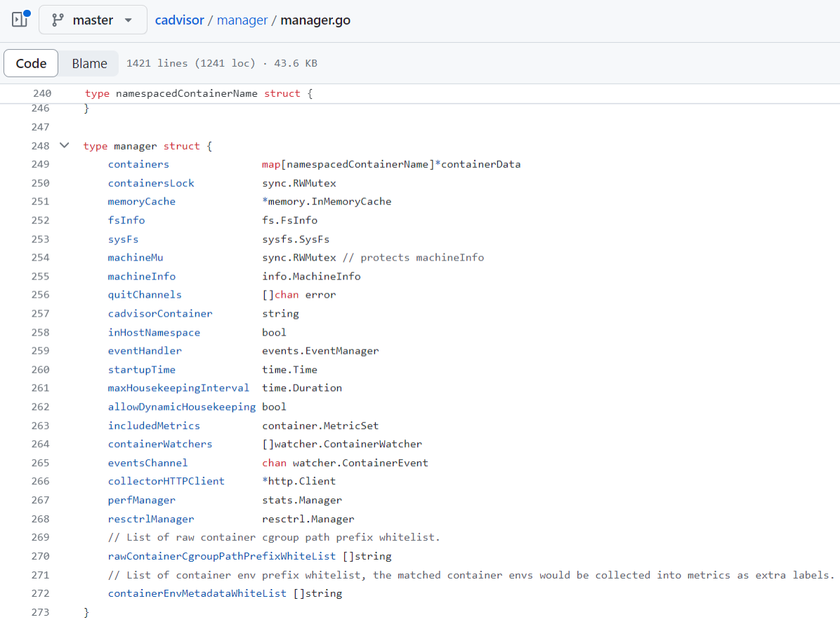The image size is (840, 622).
Task: Click the quitChannels field on line 256
Action: click(145, 295)
